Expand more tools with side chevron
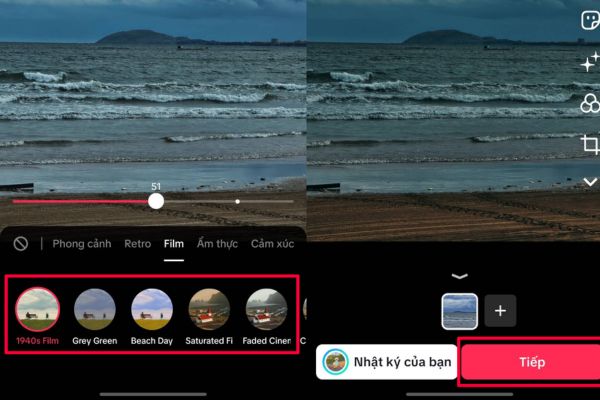 pos(590,182)
